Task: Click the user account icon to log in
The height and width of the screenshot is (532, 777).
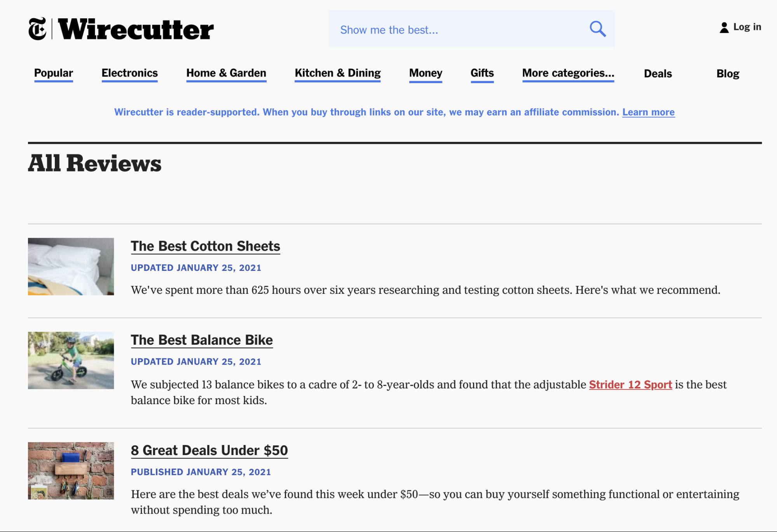Action: click(723, 28)
